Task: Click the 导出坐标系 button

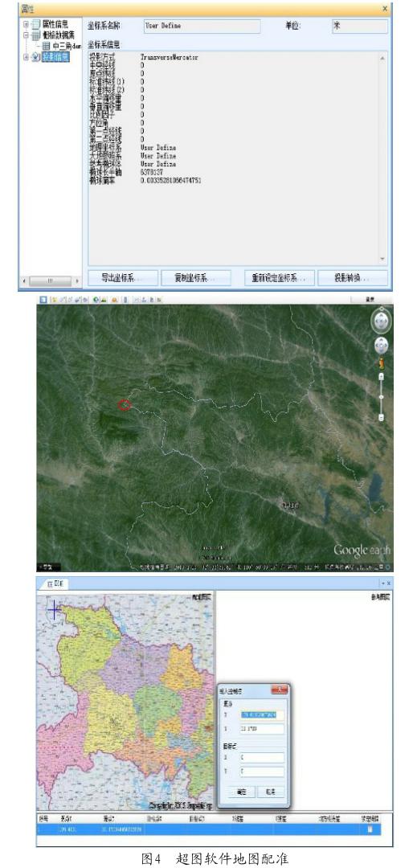Action: click(122, 278)
